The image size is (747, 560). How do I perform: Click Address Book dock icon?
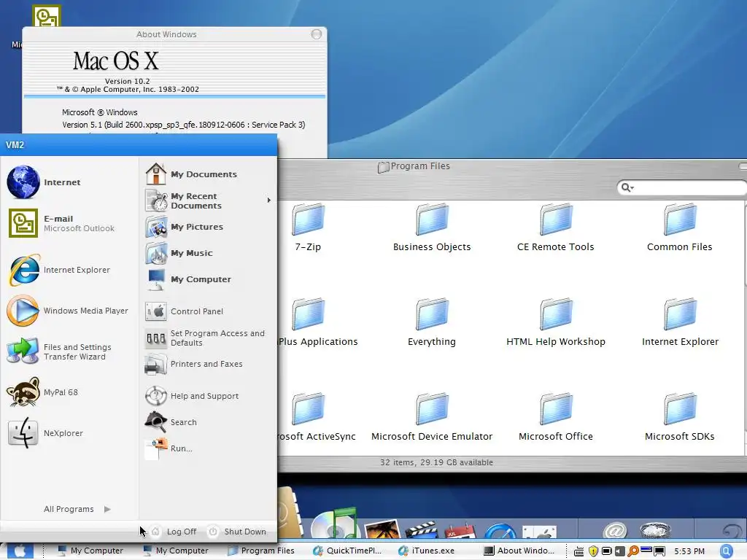pyautogui.click(x=289, y=513)
